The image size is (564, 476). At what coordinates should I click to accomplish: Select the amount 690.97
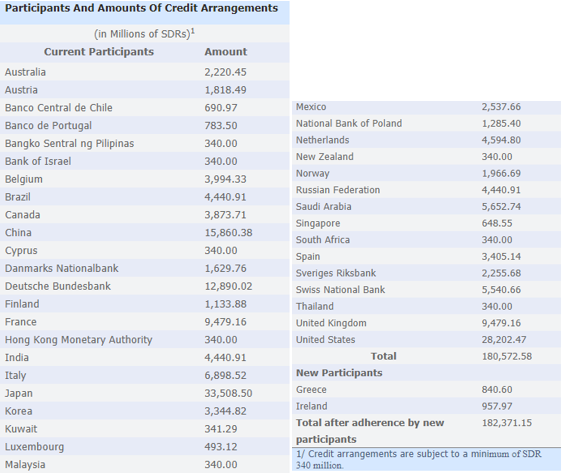pos(221,108)
